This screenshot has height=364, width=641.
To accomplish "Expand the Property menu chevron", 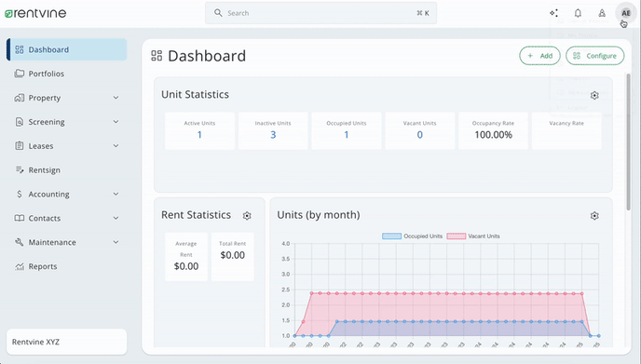I will tap(116, 98).
